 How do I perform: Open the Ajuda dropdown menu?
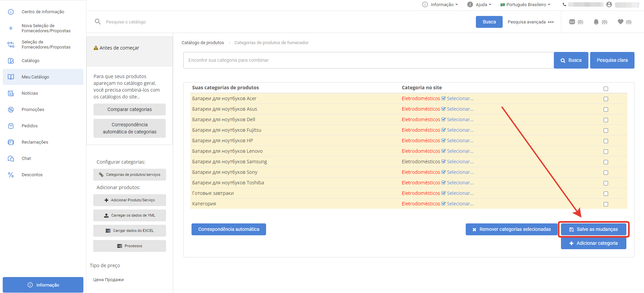tap(479, 4)
